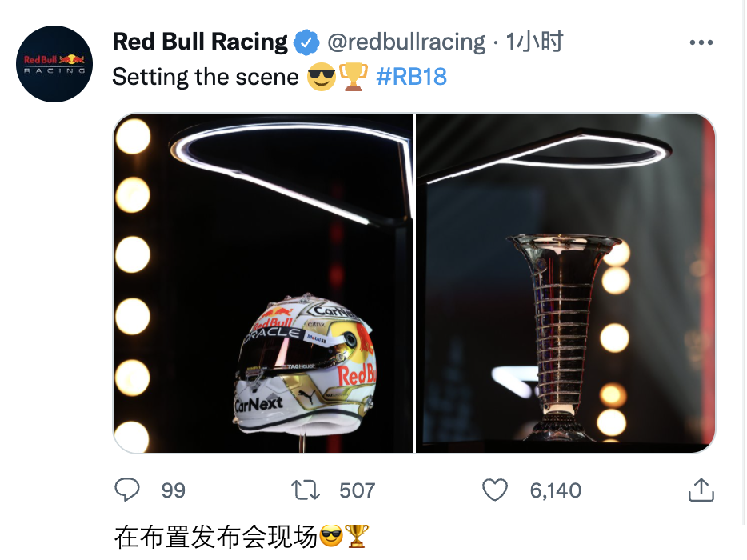
Task: Click the 6,140 likes count
Action: [555, 490]
